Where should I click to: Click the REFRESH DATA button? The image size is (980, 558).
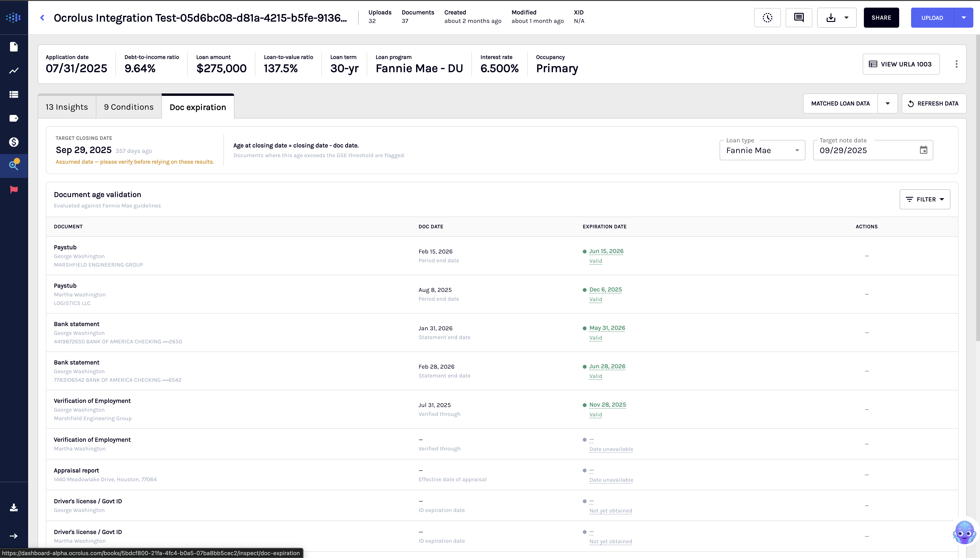pyautogui.click(x=934, y=103)
